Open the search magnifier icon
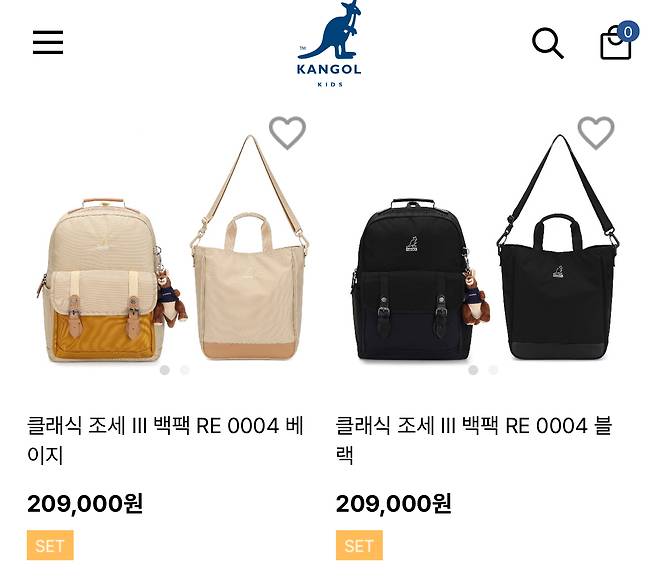The image size is (658, 587). point(547,43)
